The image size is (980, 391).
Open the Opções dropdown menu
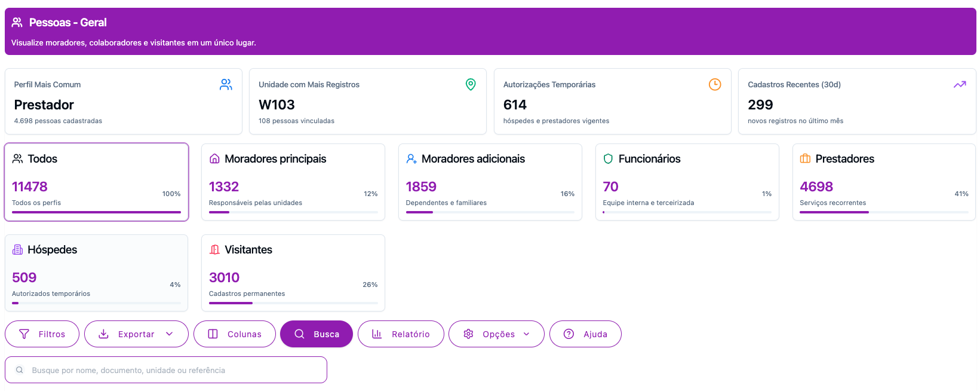pyautogui.click(x=496, y=334)
